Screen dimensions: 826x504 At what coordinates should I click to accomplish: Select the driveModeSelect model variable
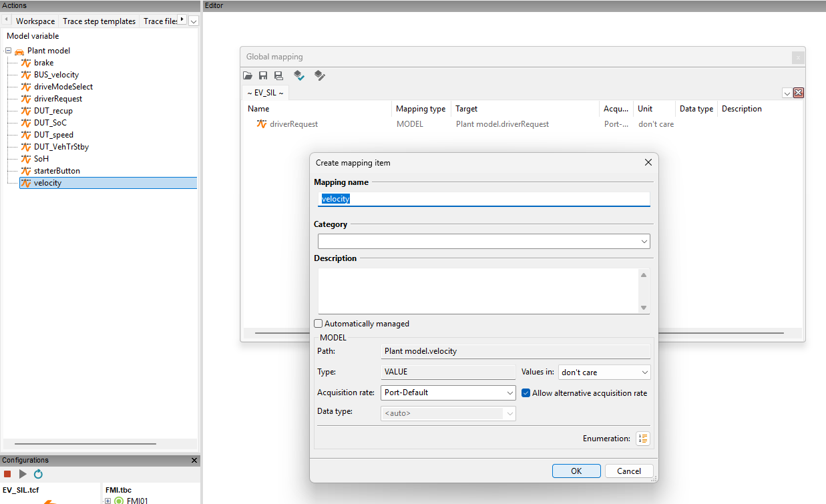[x=63, y=87]
